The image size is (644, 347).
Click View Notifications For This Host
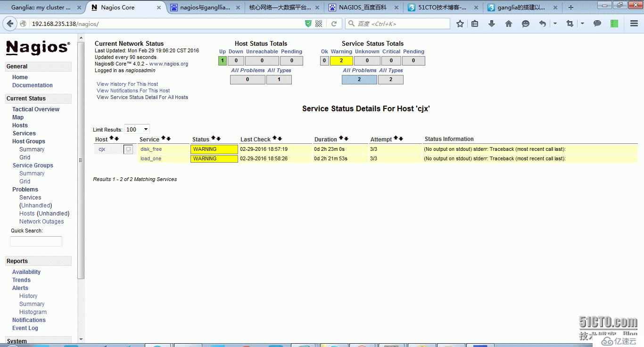(133, 91)
